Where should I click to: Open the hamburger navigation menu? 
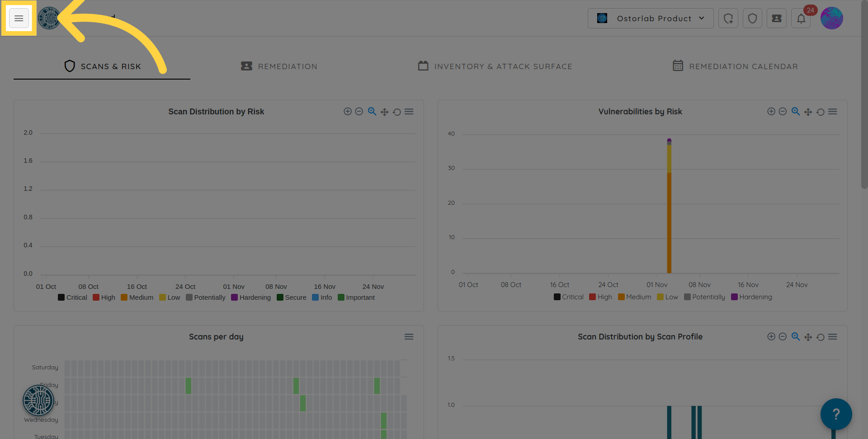(19, 19)
